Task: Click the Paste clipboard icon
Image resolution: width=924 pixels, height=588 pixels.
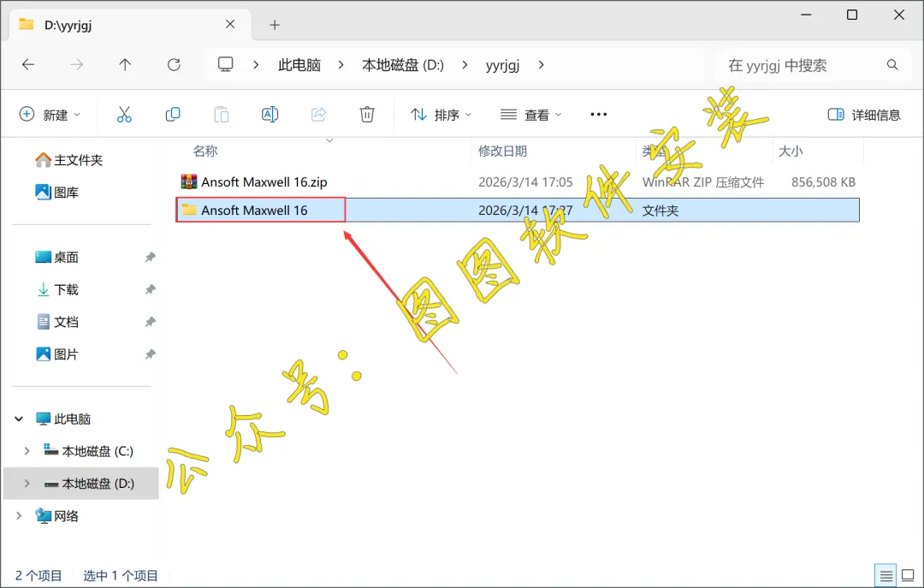Action: [222, 115]
